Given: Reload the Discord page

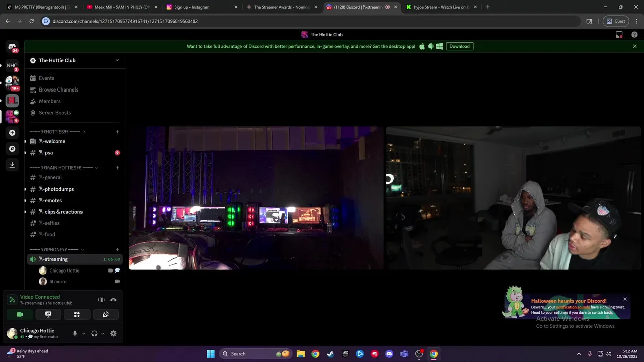Looking at the screenshot, I should [x=31, y=21].
